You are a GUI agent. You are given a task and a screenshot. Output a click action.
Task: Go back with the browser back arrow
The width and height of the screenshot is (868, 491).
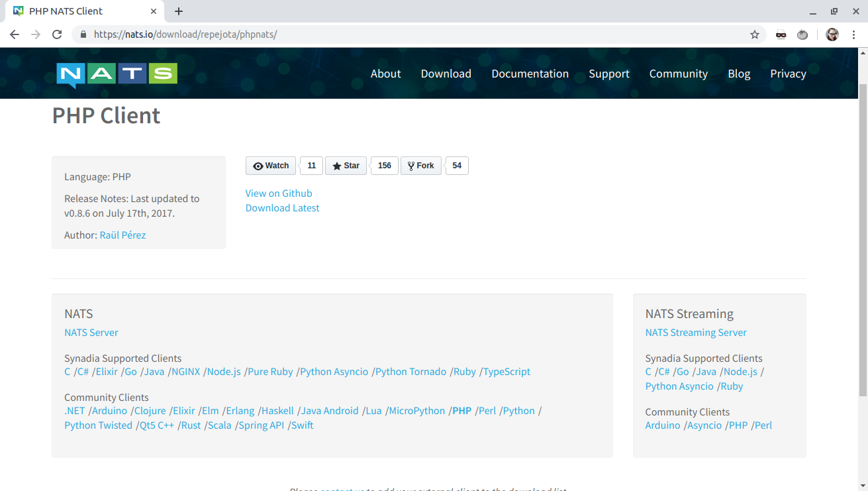click(15, 34)
